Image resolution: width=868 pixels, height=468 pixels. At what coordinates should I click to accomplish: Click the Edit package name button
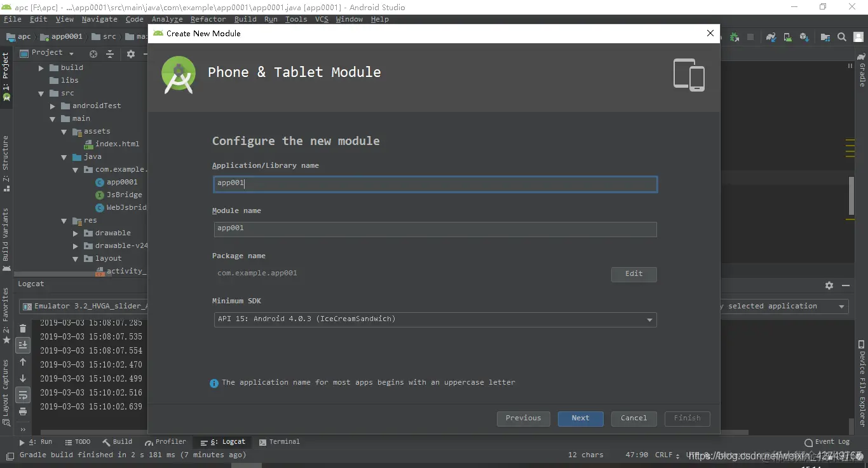click(x=634, y=274)
